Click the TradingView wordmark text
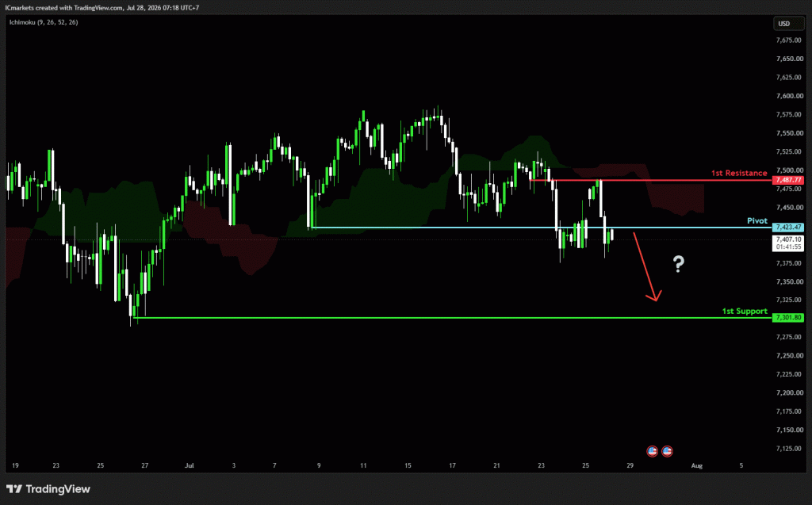The image size is (812, 505). pos(58,489)
